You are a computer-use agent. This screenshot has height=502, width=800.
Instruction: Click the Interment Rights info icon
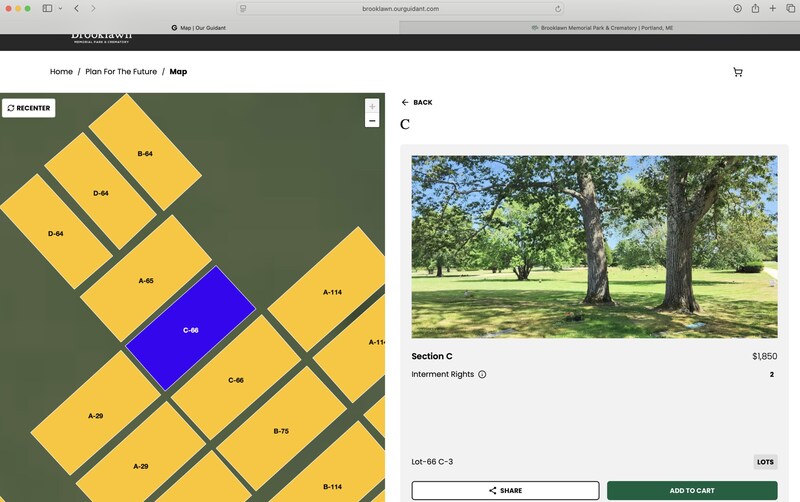pyautogui.click(x=482, y=375)
